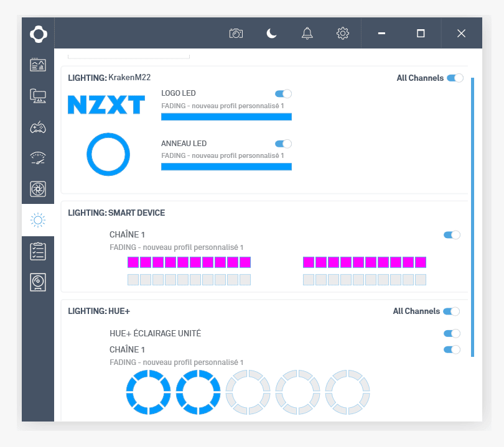
Task: Select the Lighting tab in sidebar
Action: (x=38, y=220)
